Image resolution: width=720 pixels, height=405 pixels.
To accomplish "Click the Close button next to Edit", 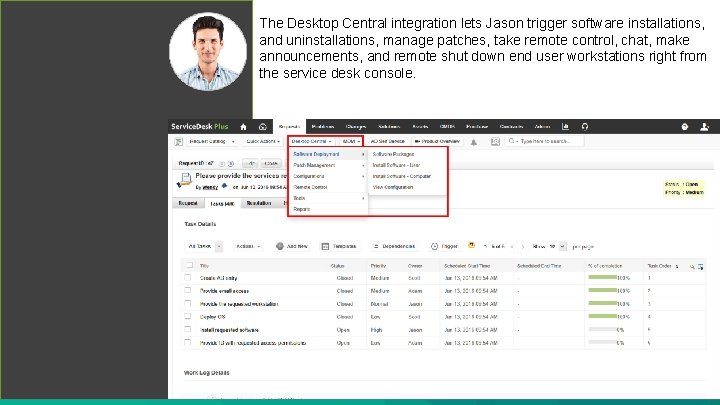I will pyautogui.click(x=271, y=163).
